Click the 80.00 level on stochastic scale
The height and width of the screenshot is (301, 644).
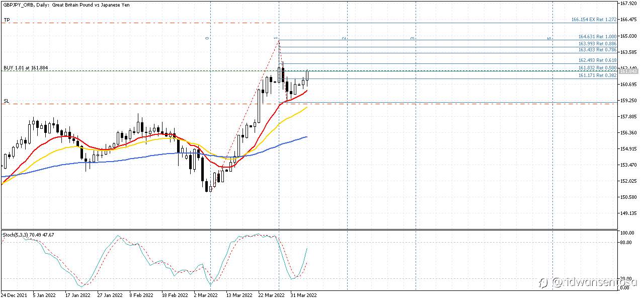[x=626, y=242]
